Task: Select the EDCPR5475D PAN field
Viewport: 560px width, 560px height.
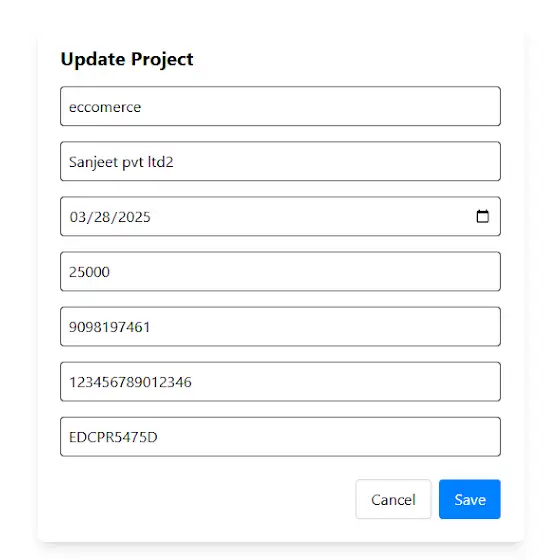Action: (x=280, y=436)
